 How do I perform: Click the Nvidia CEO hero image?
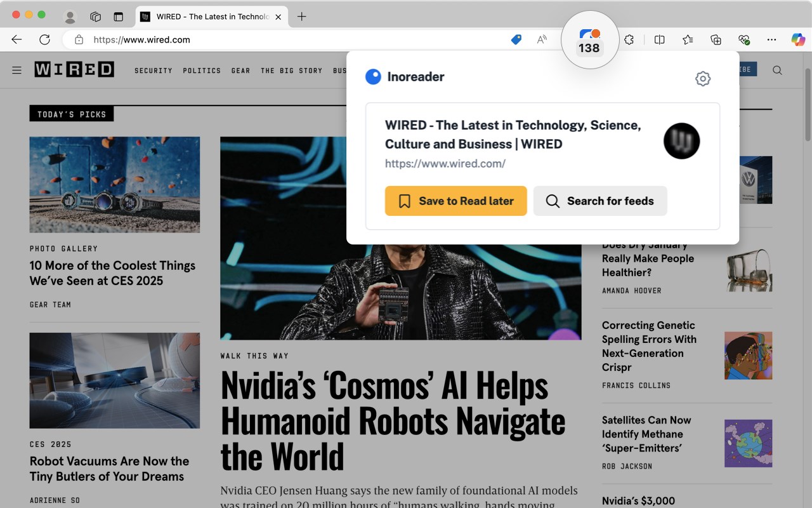point(400,292)
